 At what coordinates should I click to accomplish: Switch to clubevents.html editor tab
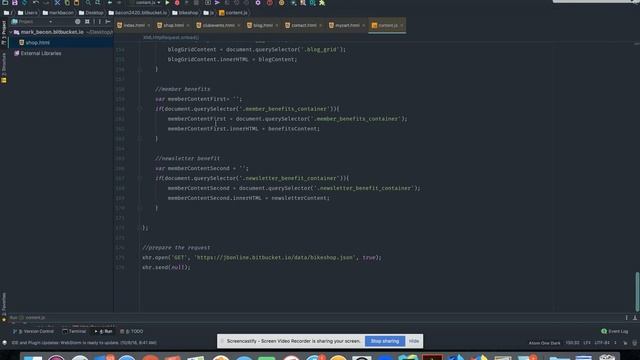click(218, 25)
